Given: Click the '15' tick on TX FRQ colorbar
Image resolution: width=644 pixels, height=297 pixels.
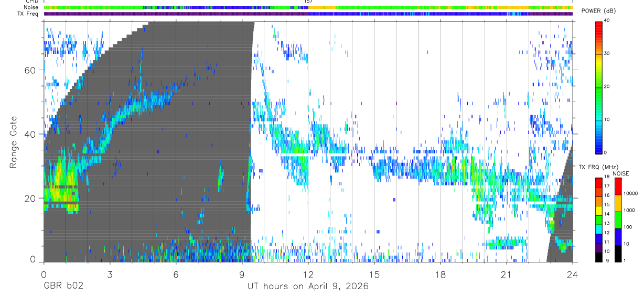Looking at the screenshot, I should (608, 205).
